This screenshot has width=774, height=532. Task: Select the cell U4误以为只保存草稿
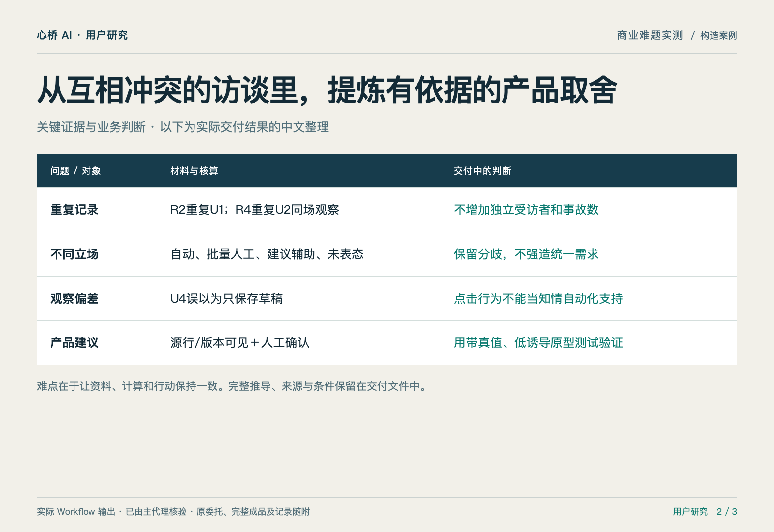pos(226,298)
